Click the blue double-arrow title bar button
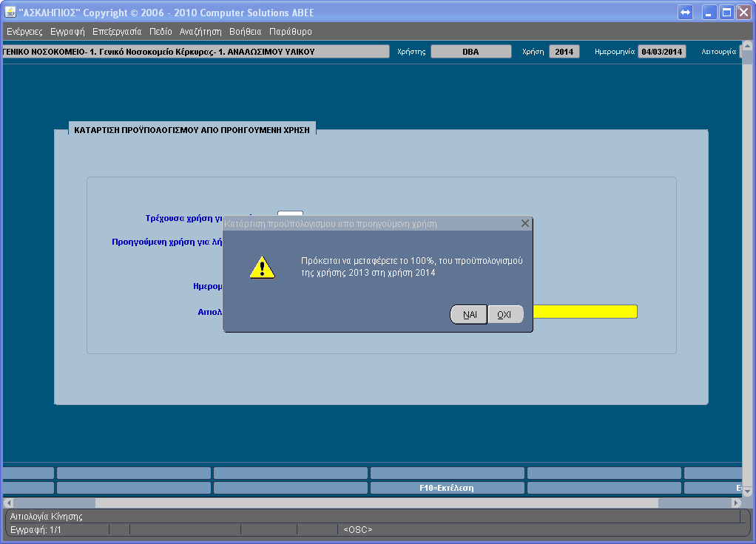 [685, 13]
